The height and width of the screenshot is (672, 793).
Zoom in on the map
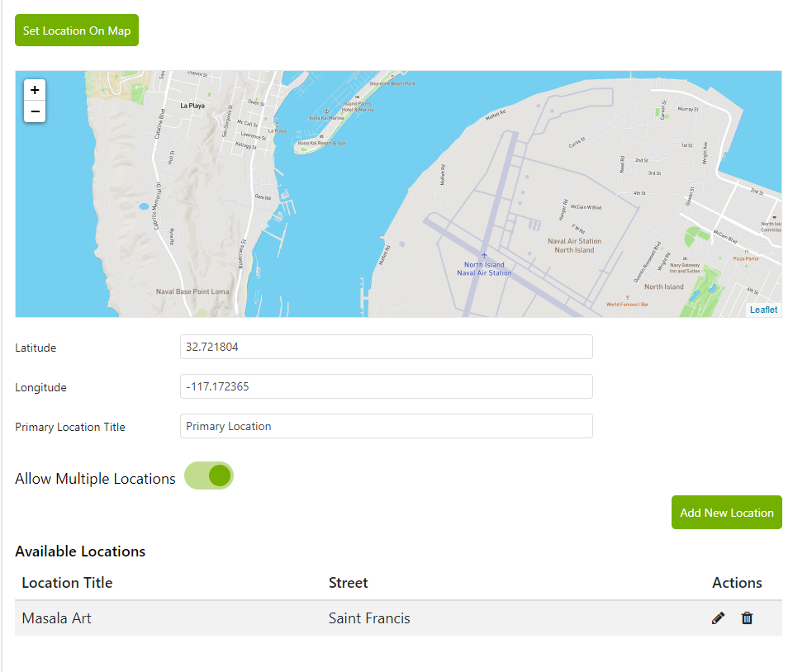click(35, 90)
